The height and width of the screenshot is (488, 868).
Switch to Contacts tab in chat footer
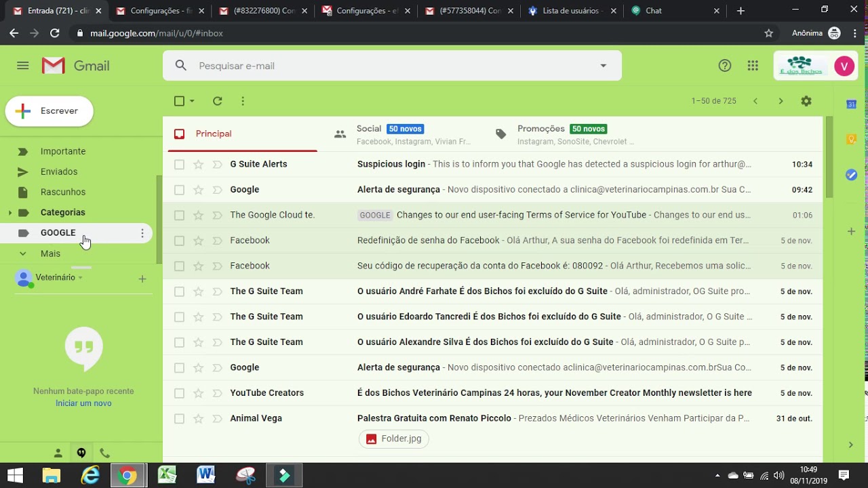click(58, 453)
